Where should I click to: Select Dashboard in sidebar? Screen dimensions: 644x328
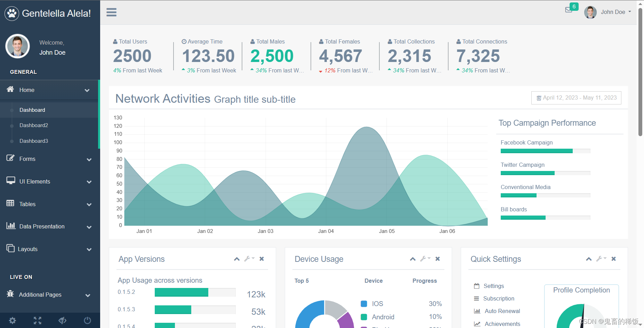click(x=32, y=110)
